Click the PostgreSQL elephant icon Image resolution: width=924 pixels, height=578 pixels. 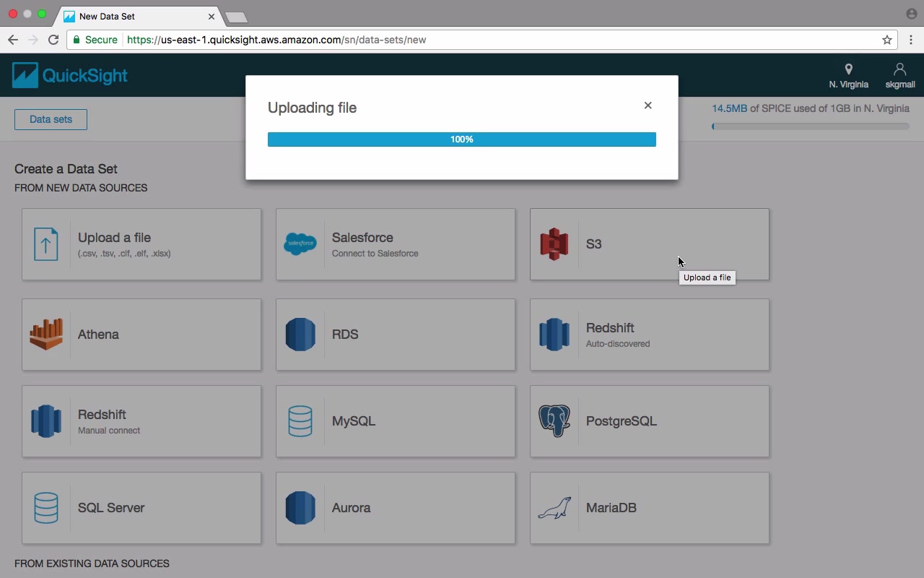554,421
